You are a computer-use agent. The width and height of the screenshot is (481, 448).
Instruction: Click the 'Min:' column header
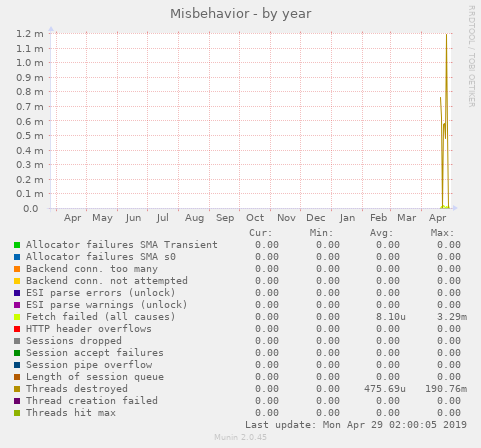(321, 233)
